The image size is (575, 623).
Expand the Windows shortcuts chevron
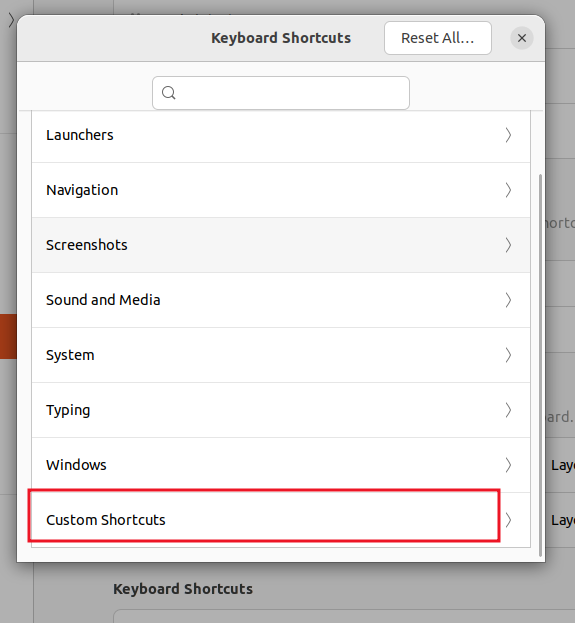pos(508,465)
